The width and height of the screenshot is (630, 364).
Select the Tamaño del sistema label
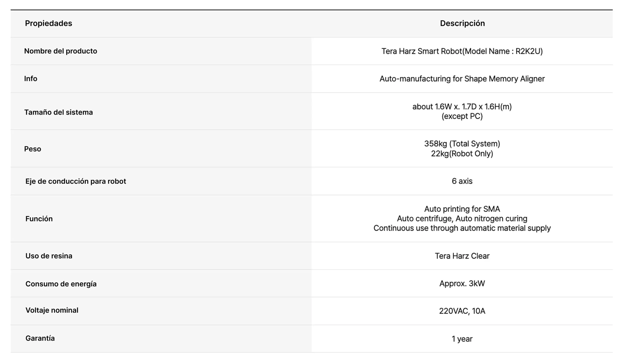pos(58,112)
